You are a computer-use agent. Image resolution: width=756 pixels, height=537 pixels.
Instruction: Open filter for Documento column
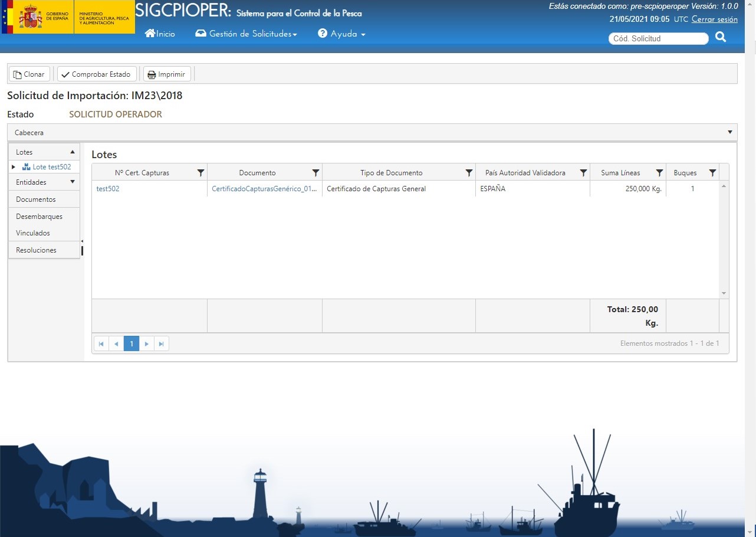[315, 173]
